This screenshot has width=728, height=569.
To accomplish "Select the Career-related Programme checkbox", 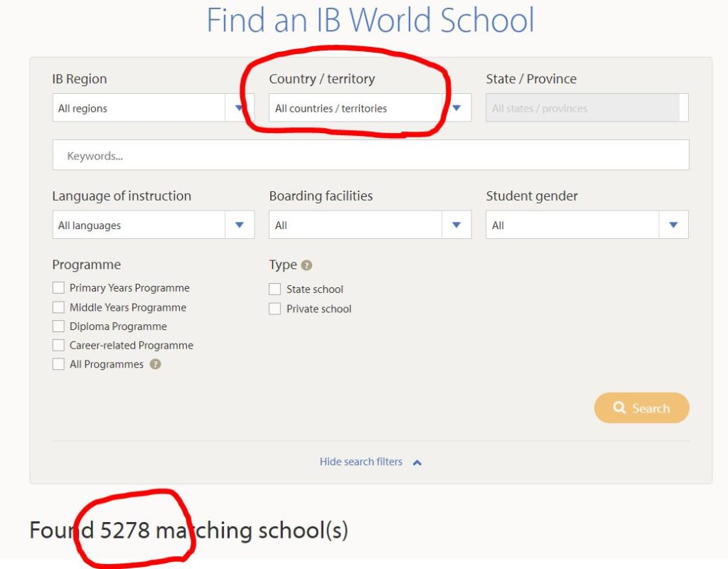I will coord(58,346).
